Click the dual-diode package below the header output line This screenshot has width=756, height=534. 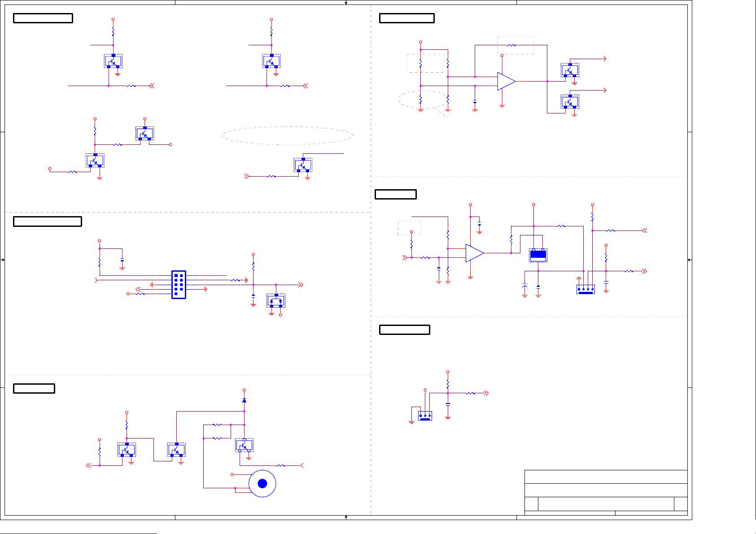pos(276,300)
